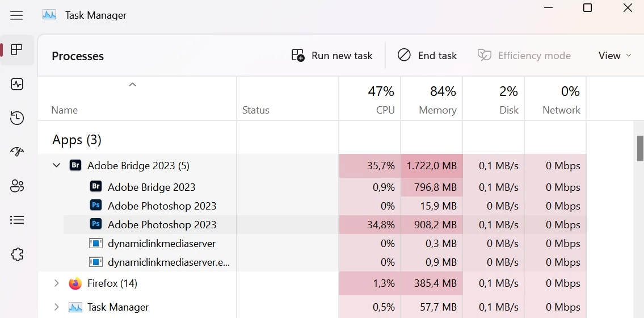Viewport: 644px width, 318px height.
Task: Click the Ps icon of the 15,9 MB Photoshop process
Action: coord(96,205)
